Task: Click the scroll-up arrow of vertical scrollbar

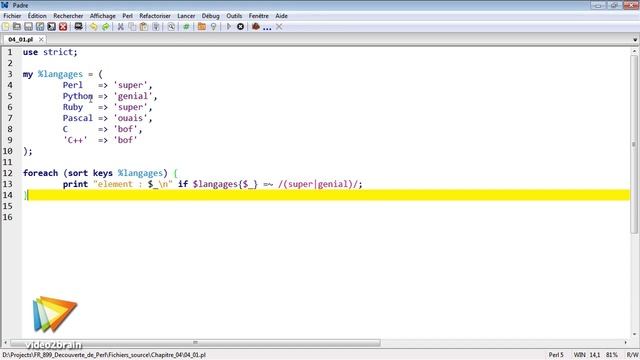Action: (634, 51)
